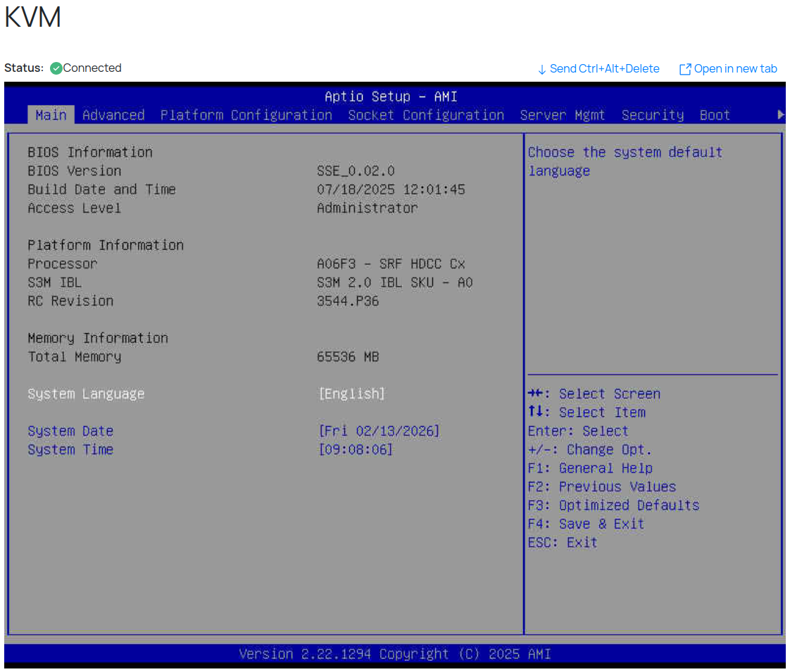
Task: Open the System Language [English] option
Action: click(x=351, y=394)
